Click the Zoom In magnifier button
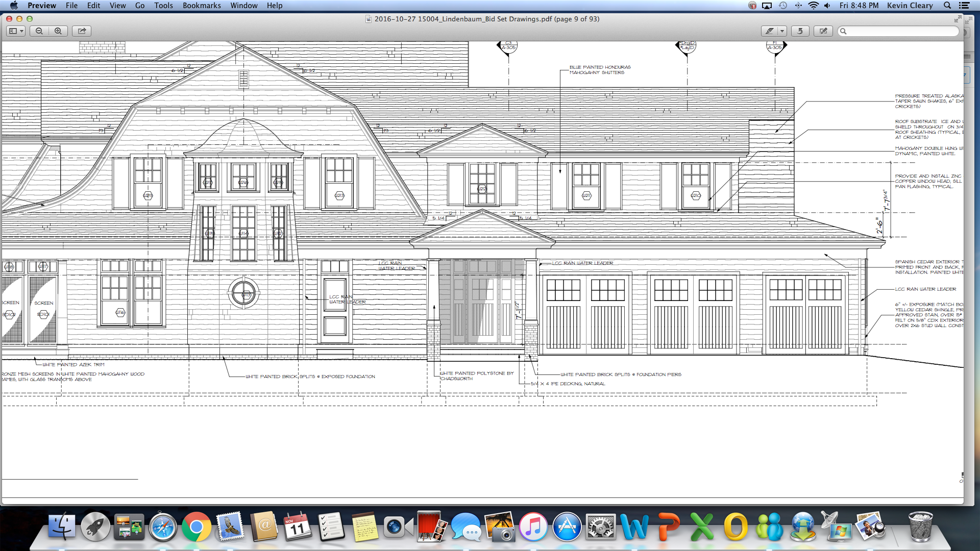980x551 pixels. coord(58,31)
